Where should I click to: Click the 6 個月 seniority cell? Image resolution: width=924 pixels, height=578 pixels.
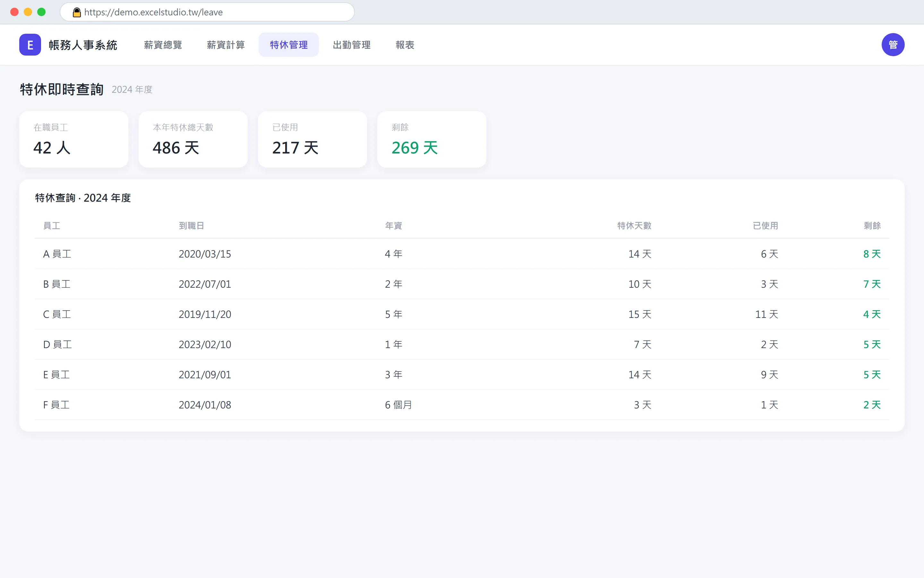coord(398,405)
